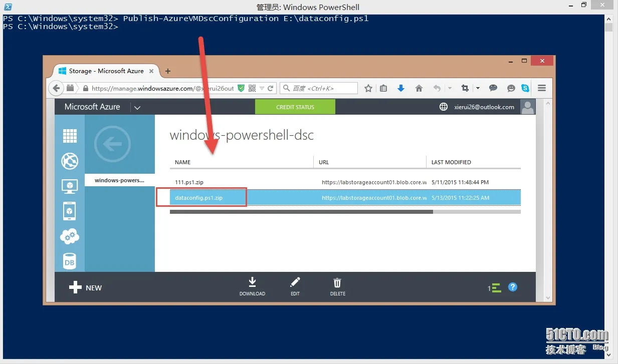The image size is (618, 364).
Task: Open the dropdown arrow next to crop tool
Action: [x=478, y=88]
